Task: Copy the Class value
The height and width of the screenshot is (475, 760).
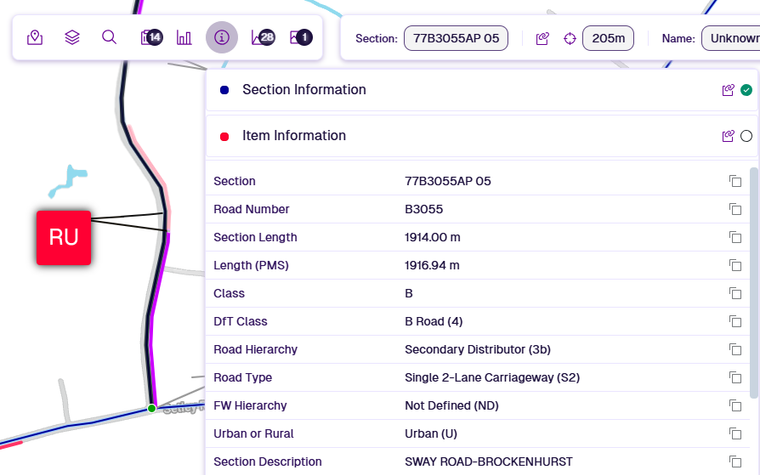Action: [x=735, y=294]
